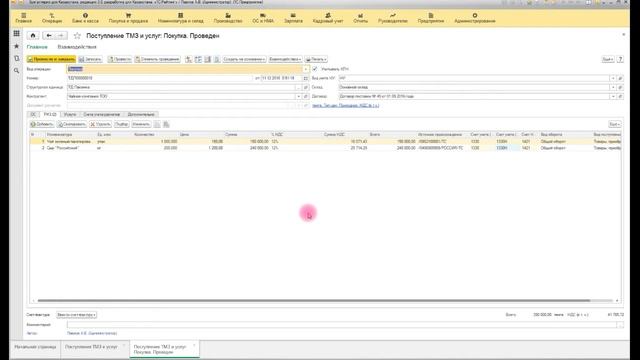This screenshot has width=640, height=360.
Task: Open the Операции section
Action: 52,18
